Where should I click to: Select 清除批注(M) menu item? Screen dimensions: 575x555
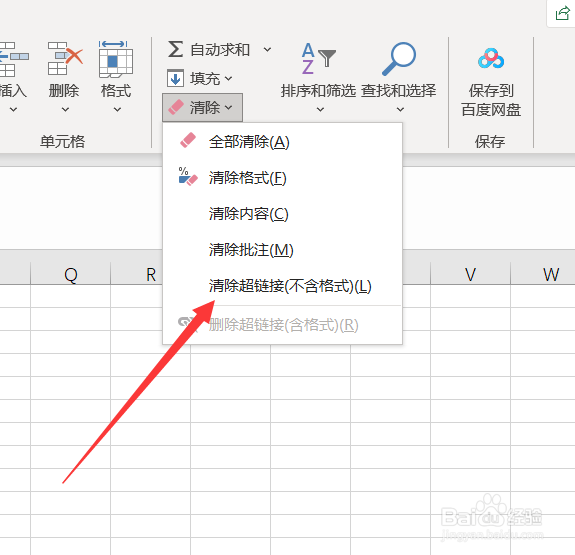[x=282, y=250]
